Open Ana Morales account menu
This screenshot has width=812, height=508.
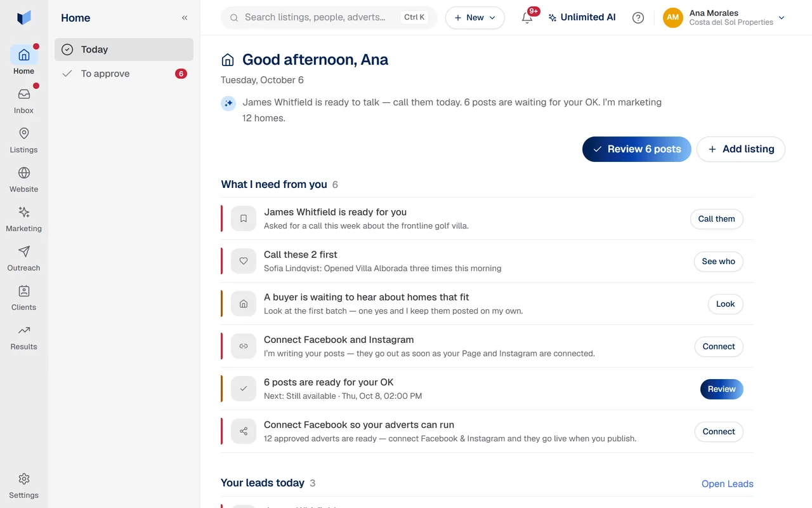[724, 18]
